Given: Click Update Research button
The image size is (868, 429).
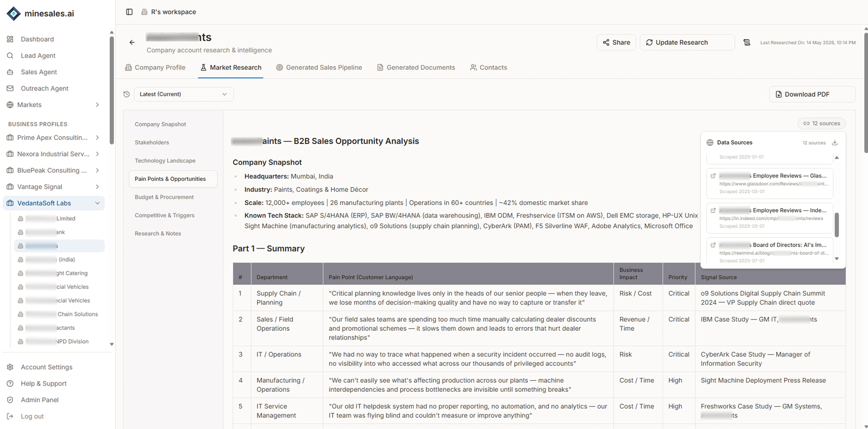Looking at the screenshot, I should (687, 42).
